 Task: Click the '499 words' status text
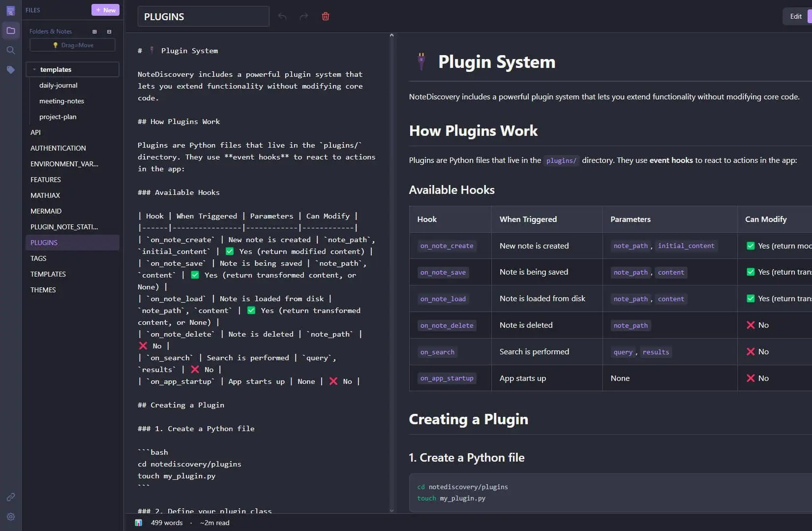[x=167, y=523]
